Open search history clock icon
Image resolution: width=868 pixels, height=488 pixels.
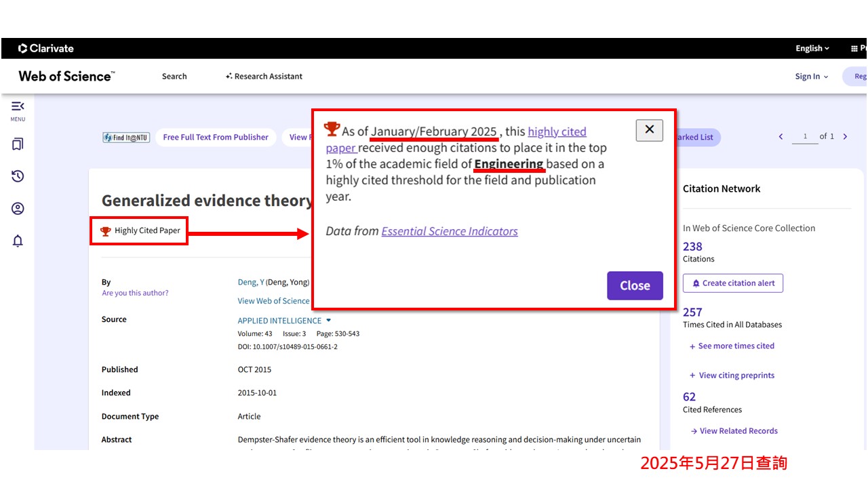18,176
